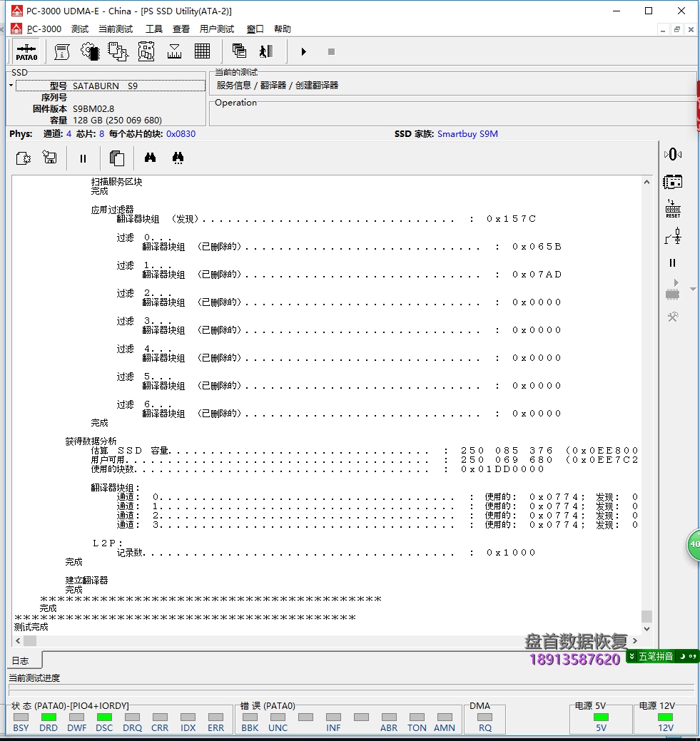This screenshot has width=700, height=741.
Task: Click the vertical scrollbar thumb
Action: 646,616
